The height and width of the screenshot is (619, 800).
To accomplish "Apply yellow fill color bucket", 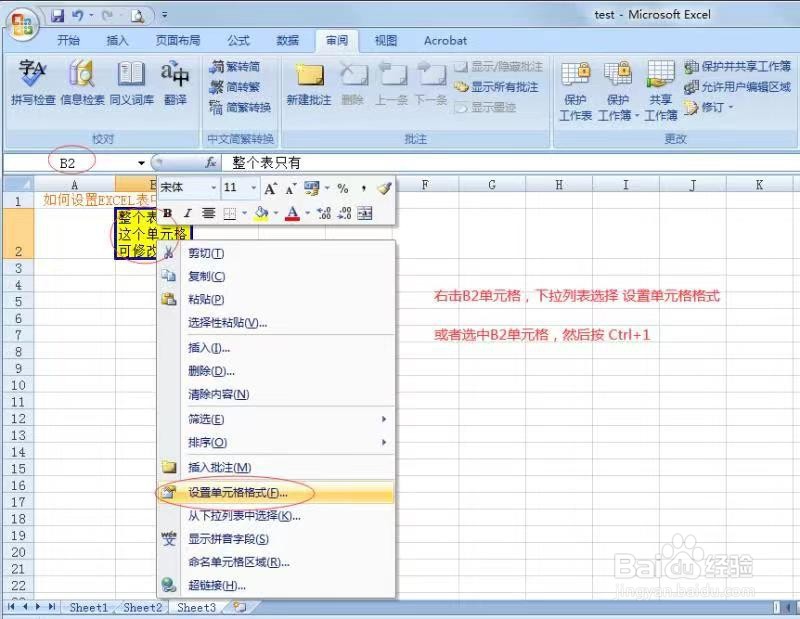I will coord(261,213).
